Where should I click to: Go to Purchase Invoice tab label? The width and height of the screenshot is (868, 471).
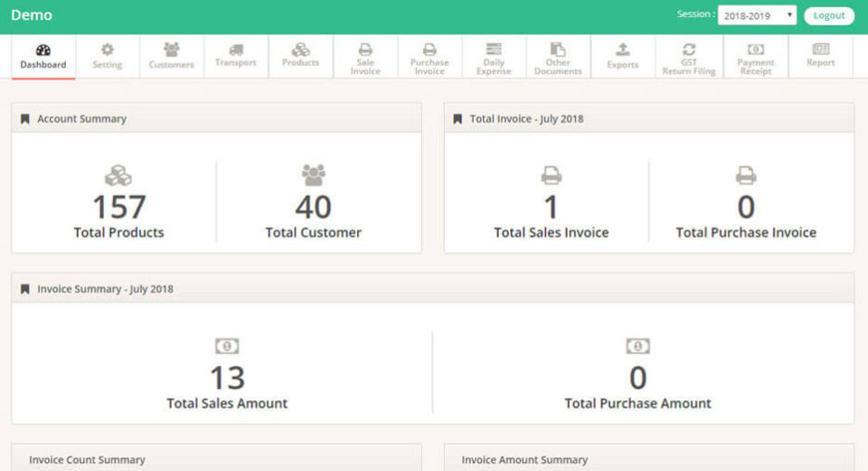point(429,67)
